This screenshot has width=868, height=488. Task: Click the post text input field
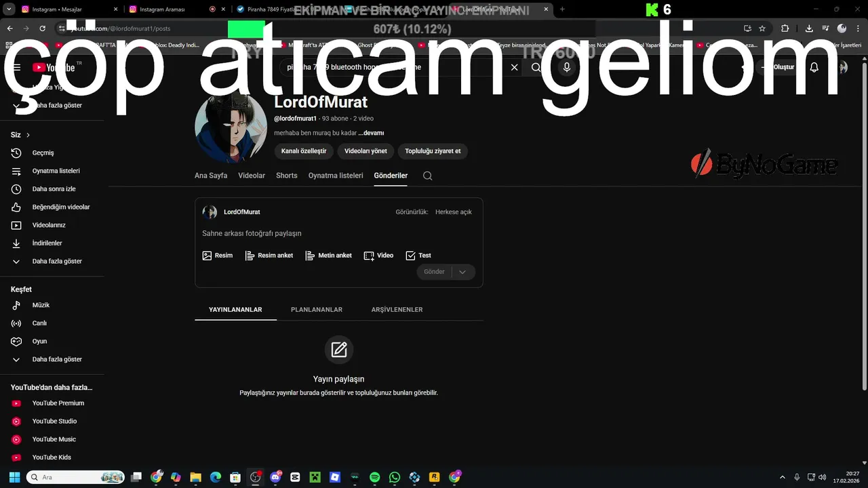pos(338,233)
